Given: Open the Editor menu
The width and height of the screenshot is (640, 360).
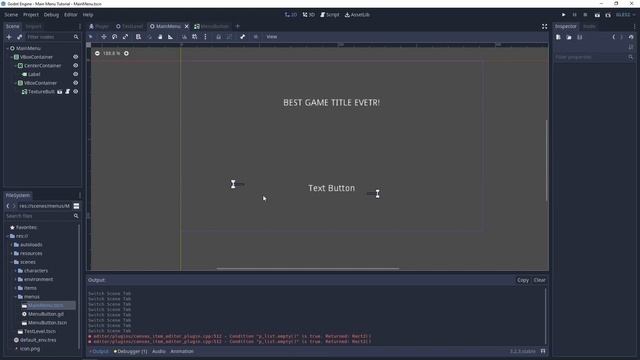Looking at the screenshot, I should (x=71, y=15).
